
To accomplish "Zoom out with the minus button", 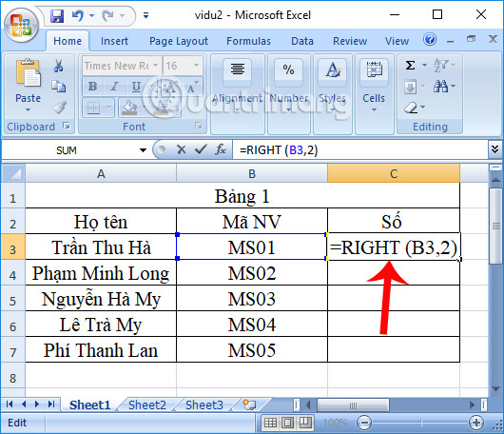I will [x=364, y=423].
